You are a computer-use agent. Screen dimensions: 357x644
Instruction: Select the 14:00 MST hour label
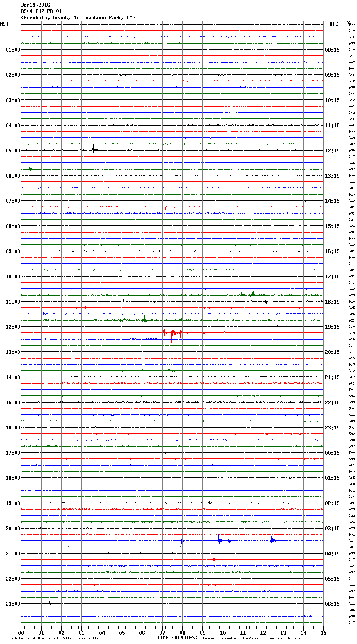tap(13, 377)
